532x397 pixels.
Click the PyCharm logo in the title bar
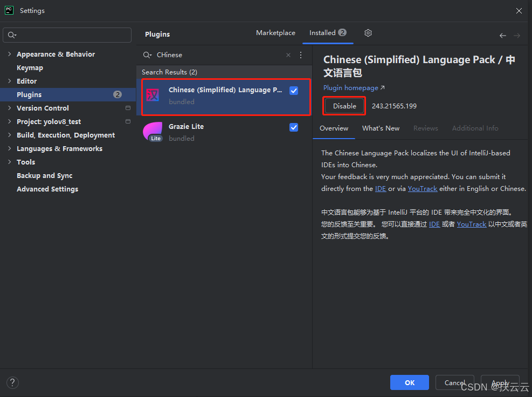(9, 10)
